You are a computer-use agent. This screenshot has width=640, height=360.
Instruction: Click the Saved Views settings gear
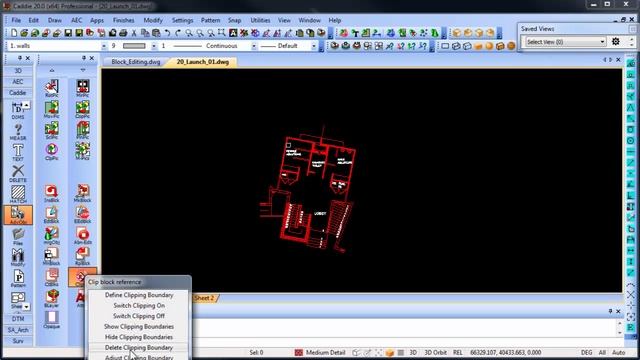pos(616,41)
